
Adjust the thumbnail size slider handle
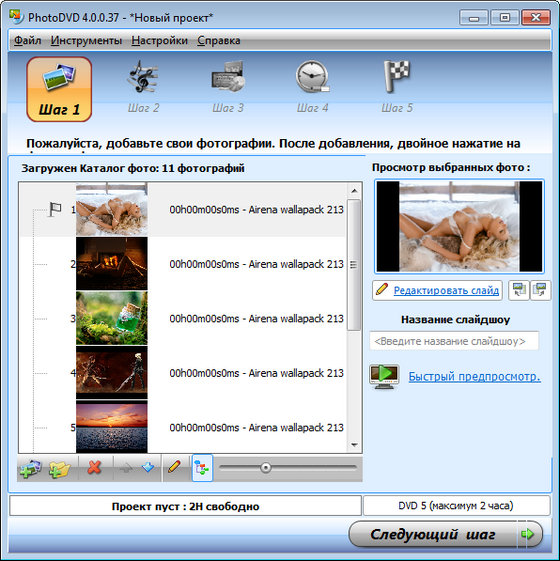(x=266, y=467)
